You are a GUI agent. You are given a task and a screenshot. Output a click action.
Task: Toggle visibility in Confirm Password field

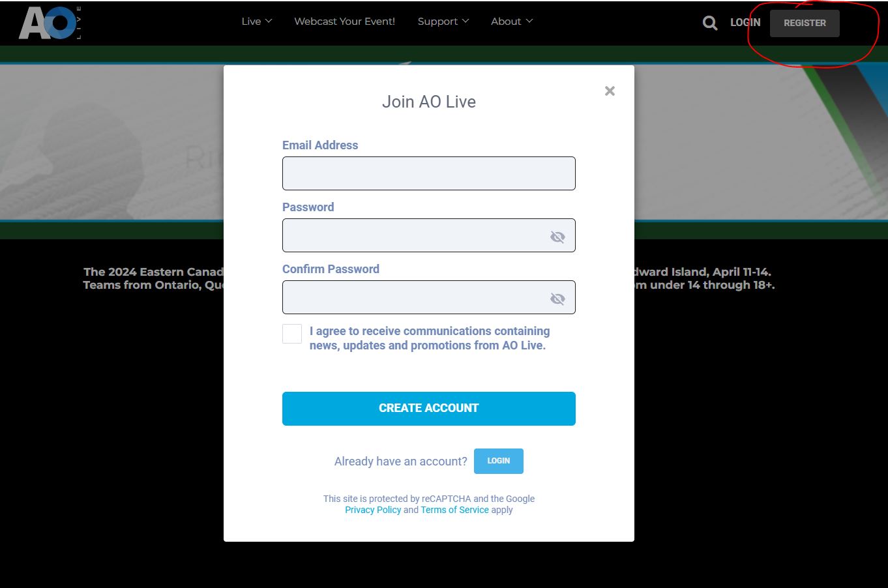click(557, 299)
